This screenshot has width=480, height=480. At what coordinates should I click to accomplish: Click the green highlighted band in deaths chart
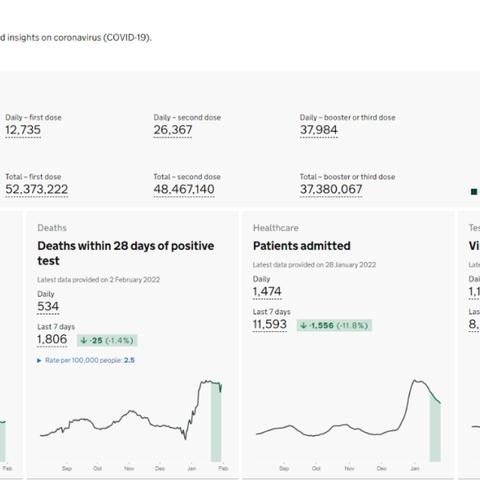pyautogui.click(x=216, y=422)
